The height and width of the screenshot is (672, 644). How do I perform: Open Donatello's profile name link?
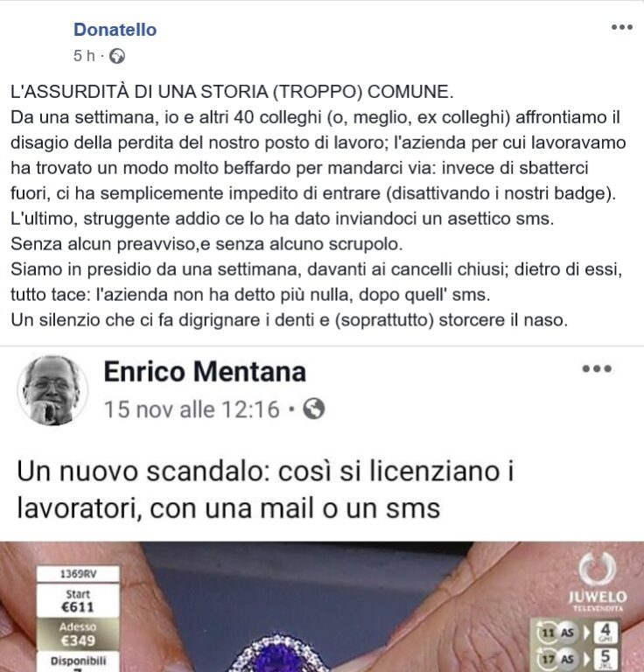[115, 30]
